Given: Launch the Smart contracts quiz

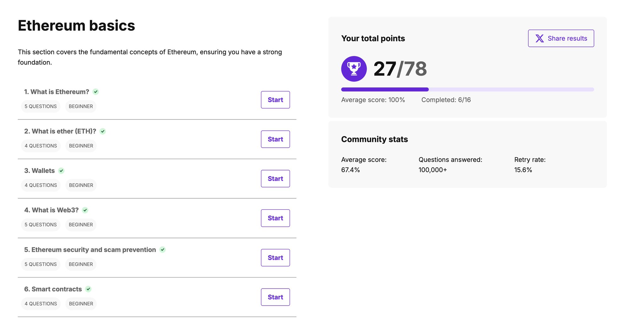Looking at the screenshot, I should (x=275, y=297).
